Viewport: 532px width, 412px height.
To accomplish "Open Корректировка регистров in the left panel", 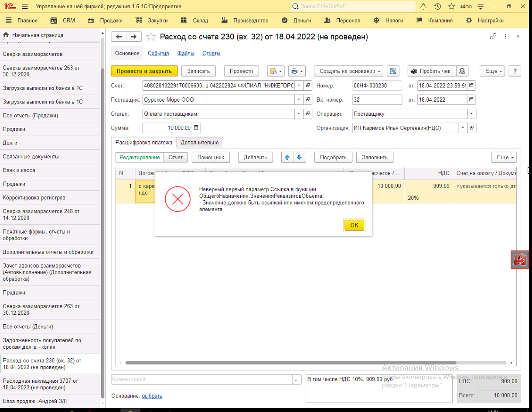I will coord(50,198).
